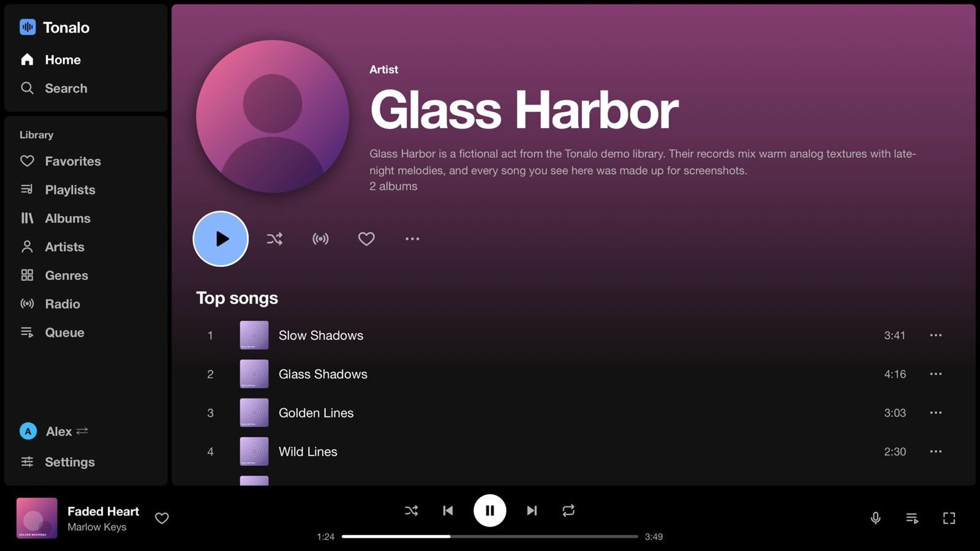Viewport: 980px width, 551px height.
Task: Skip to previous track
Action: pos(448,511)
